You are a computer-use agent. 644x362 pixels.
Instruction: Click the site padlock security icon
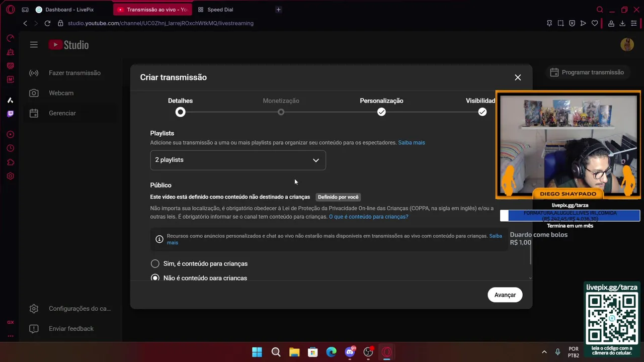pyautogui.click(x=60, y=23)
